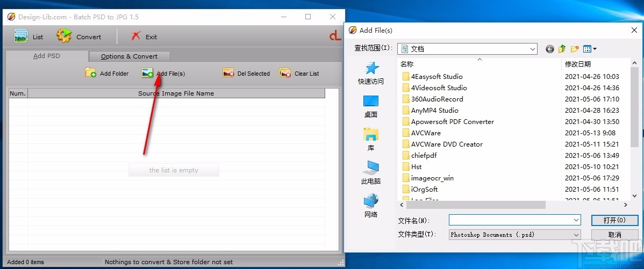This screenshot has width=644, height=269.
Task: Select Network (网络) in dialog sidebar
Action: tap(371, 206)
